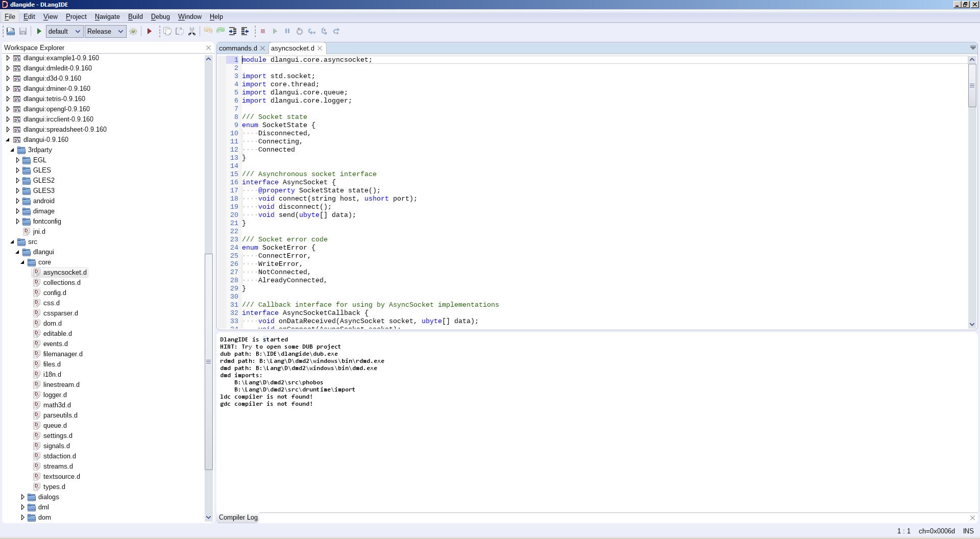The height and width of the screenshot is (539, 980).
Task: Click the Step out debug icon
Action: coord(336,31)
